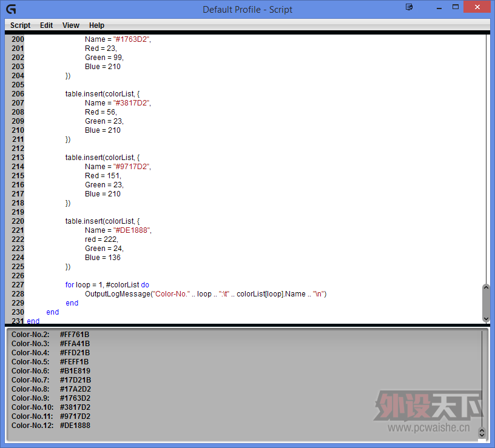Click the line "Blue = 136"
Viewport: 495px width, 448px height.
pyautogui.click(x=103, y=258)
